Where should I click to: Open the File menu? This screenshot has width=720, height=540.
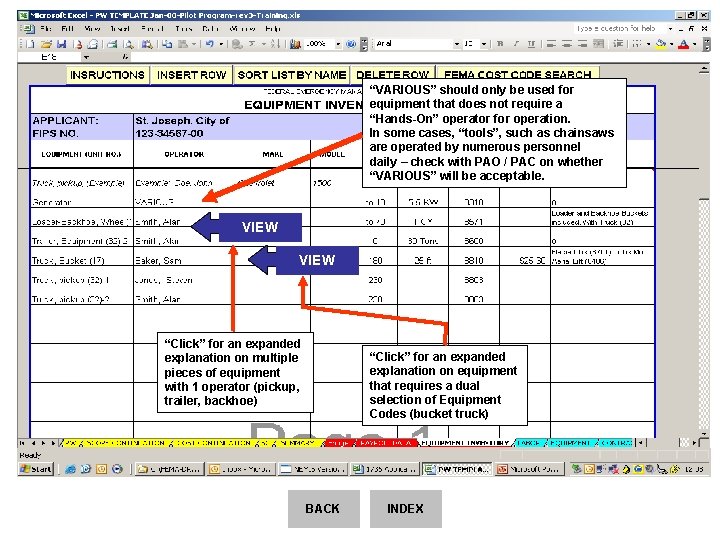45,28
